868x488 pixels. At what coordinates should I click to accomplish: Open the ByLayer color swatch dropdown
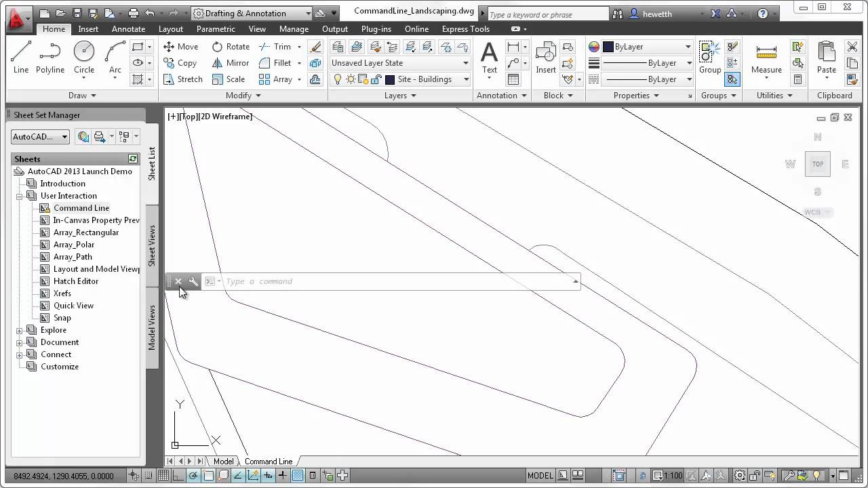689,47
